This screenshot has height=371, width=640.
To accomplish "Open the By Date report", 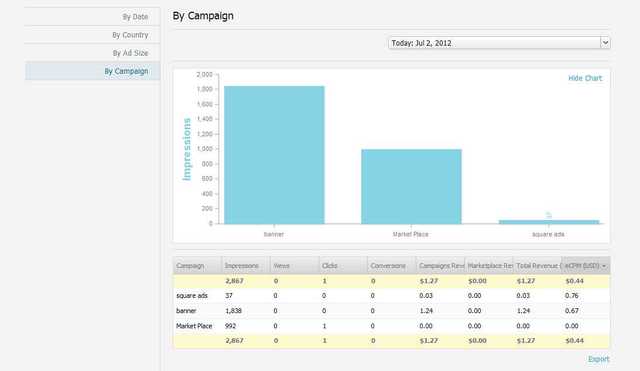I will [x=135, y=17].
